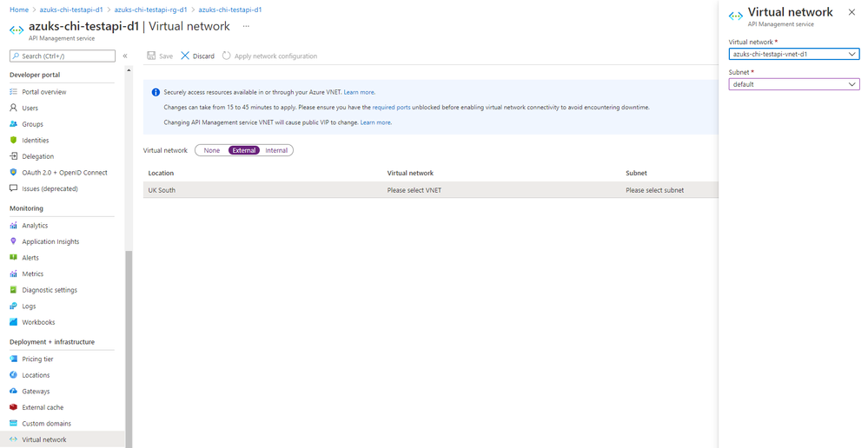Click the sidebar scroll-up arrow
Image resolution: width=868 pixels, height=448 pixels.
(x=129, y=70)
